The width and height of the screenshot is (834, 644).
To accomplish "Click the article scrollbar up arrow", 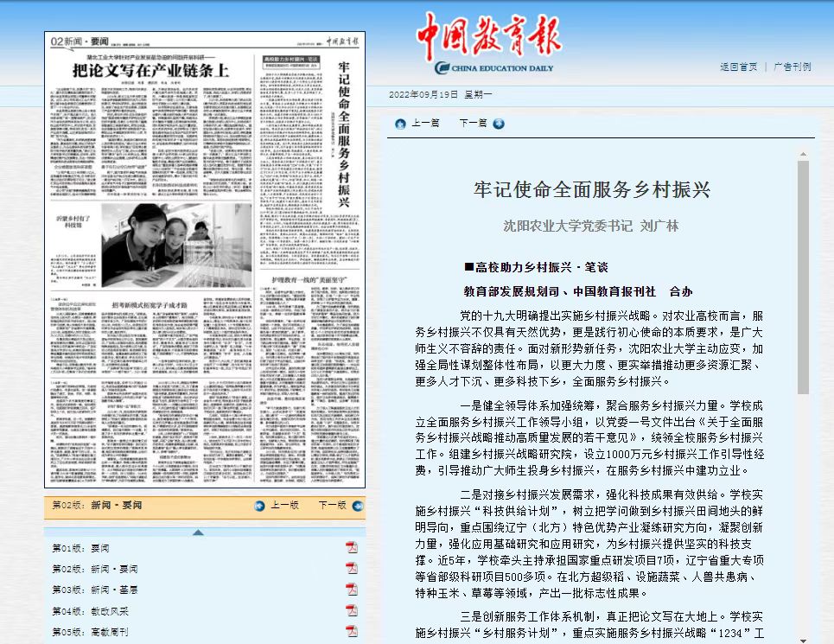I will click(803, 154).
